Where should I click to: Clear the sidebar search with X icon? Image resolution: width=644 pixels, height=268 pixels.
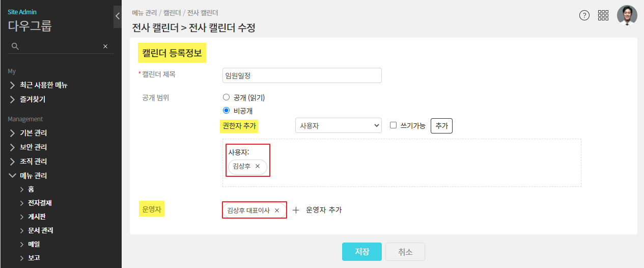pyautogui.click(x=105, y=46)
